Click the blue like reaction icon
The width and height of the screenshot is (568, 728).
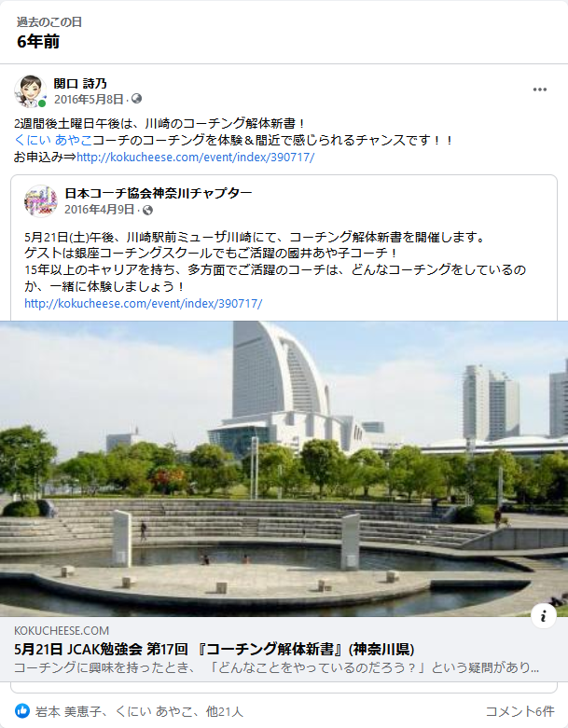click(21, 710)
